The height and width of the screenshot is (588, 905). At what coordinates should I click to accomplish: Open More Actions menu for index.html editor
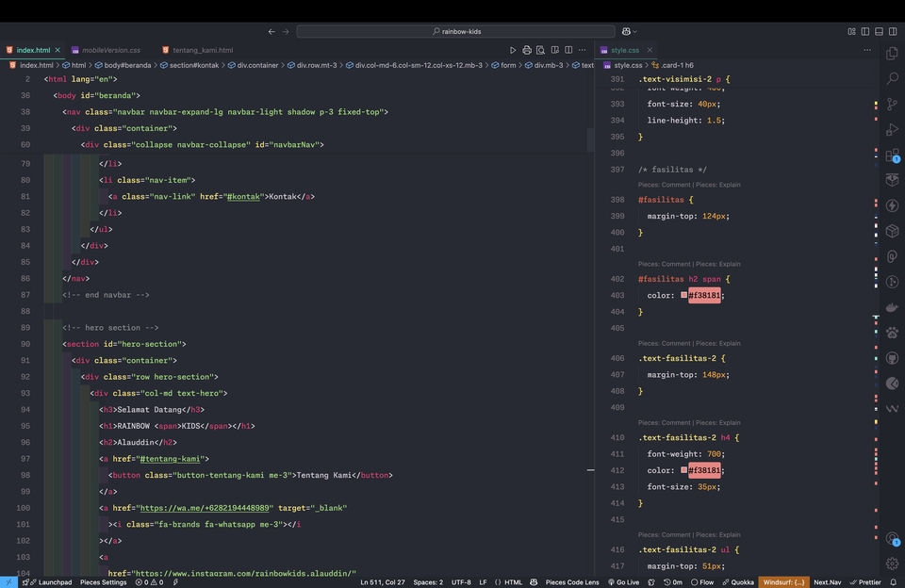pyautogui.click(x=583, y=50)
